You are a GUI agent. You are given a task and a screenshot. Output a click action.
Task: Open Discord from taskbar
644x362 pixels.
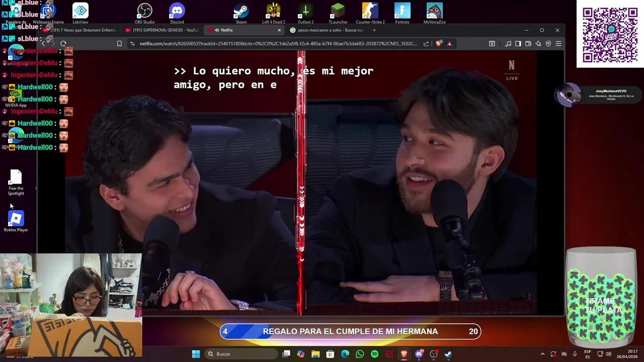point(419,354)
